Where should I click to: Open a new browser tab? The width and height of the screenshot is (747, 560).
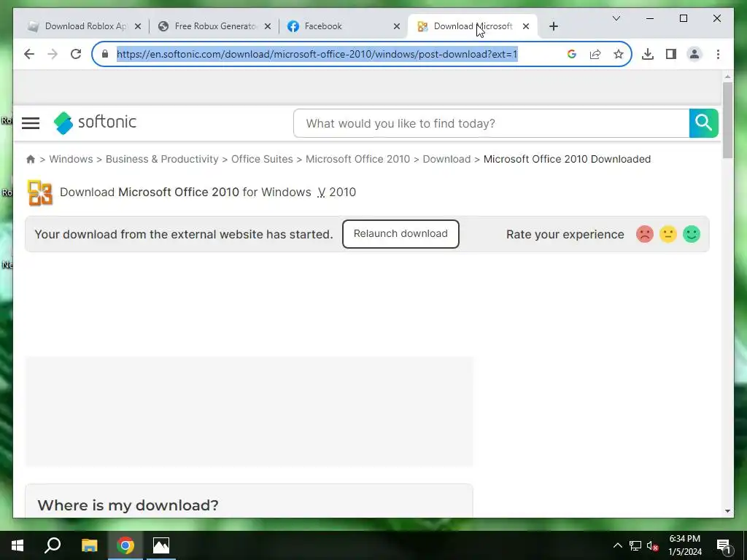[x=553, y=27]
